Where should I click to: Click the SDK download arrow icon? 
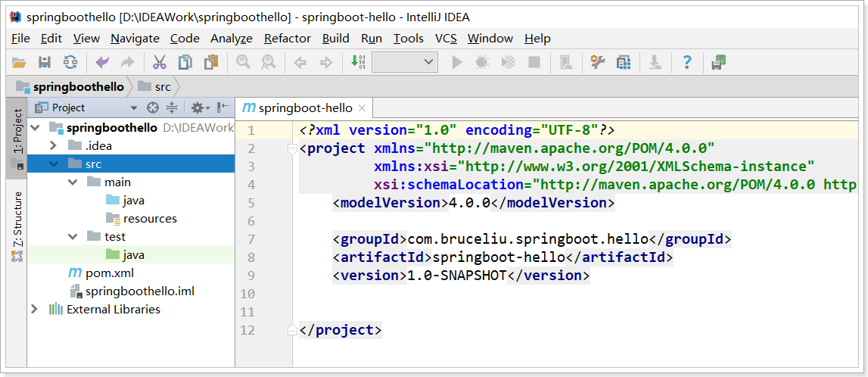655,62
